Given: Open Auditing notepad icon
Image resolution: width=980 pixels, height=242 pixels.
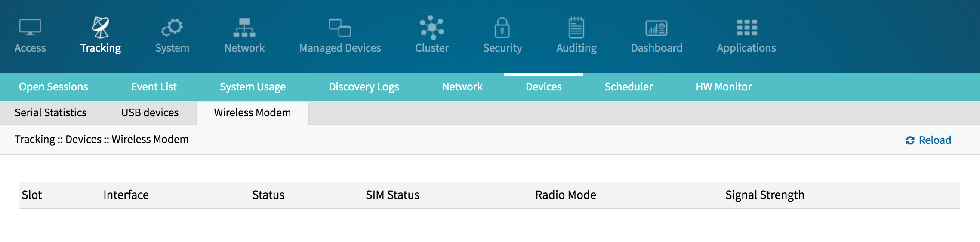Looking at the screenshot, I should tap(576, 28).
